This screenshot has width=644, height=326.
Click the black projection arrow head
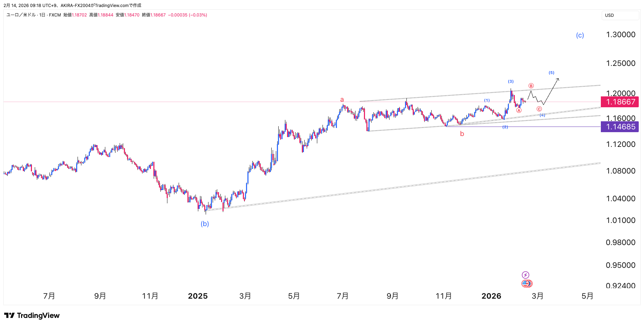[x=558, y=79]
